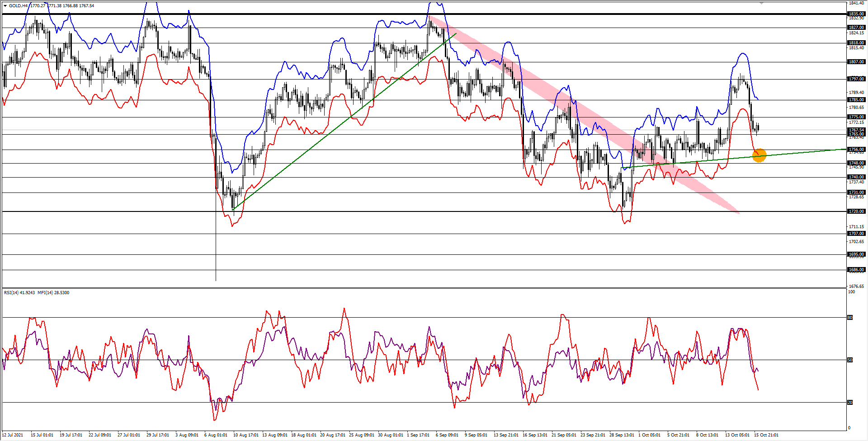
Task: Select the 1740.00 horizontal line price label
Action: pyautogui.click(x=856, y=177)
